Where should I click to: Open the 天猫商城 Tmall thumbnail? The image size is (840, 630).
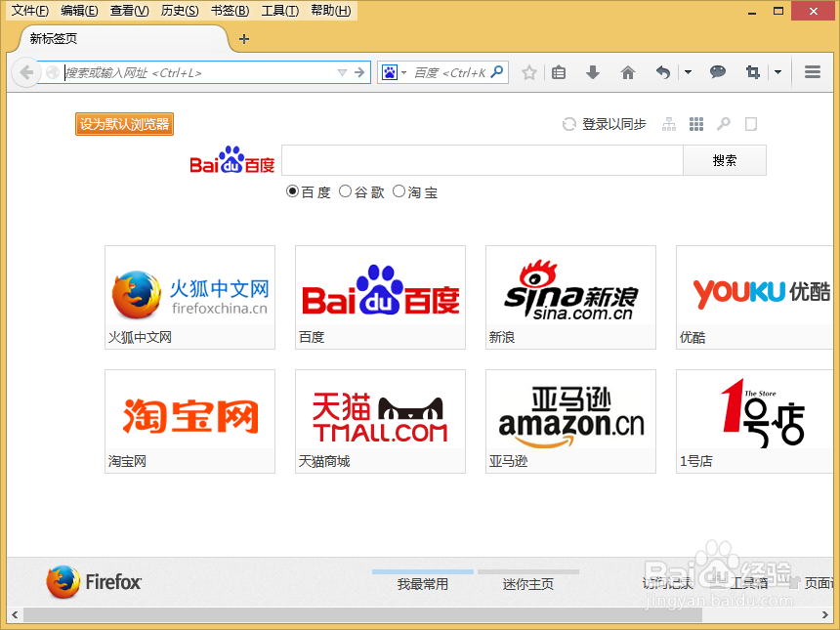tap(380, 421)
